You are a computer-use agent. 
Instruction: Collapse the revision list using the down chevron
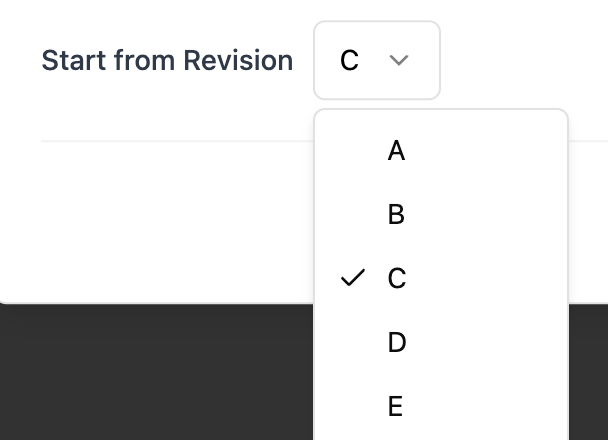tap(399, 61)
